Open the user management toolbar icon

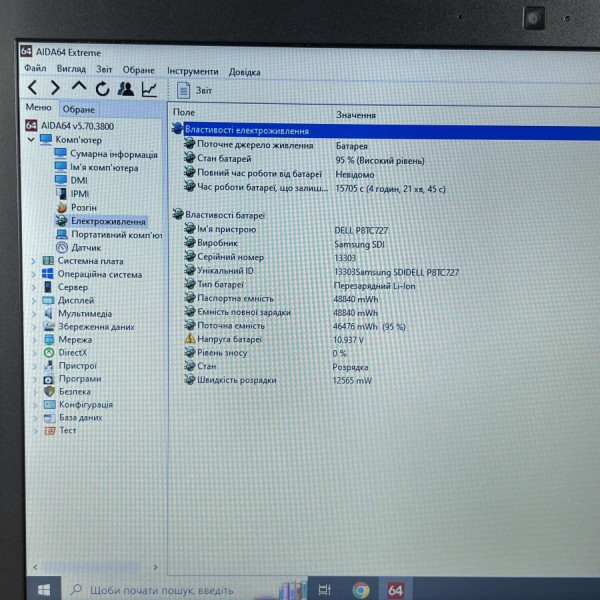point(126,89)
